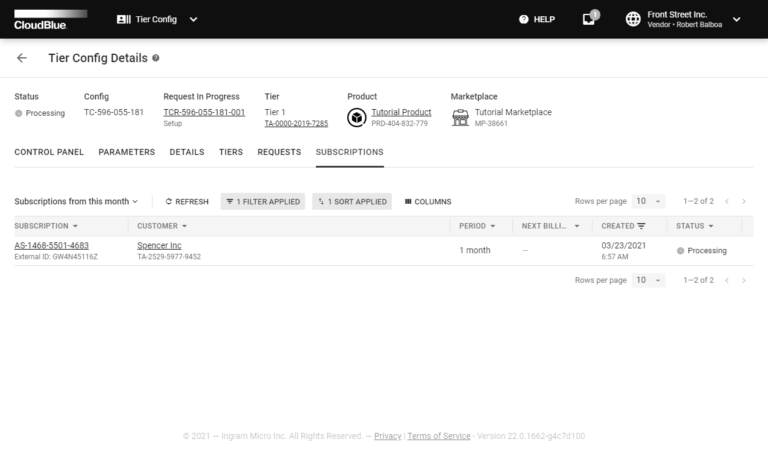This screenshot has height=457, width=768.
Task: Click the REFRESH button
Action: coord(187,201)
